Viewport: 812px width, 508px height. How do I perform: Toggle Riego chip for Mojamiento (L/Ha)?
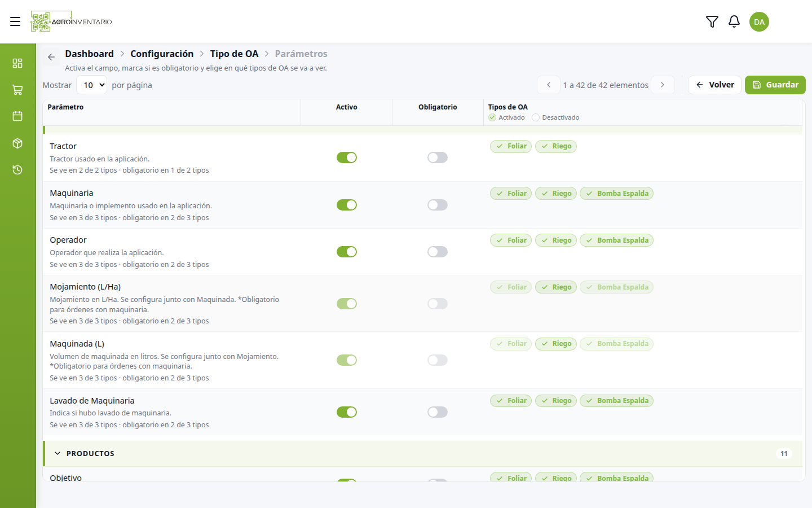[x=556, y=287]
